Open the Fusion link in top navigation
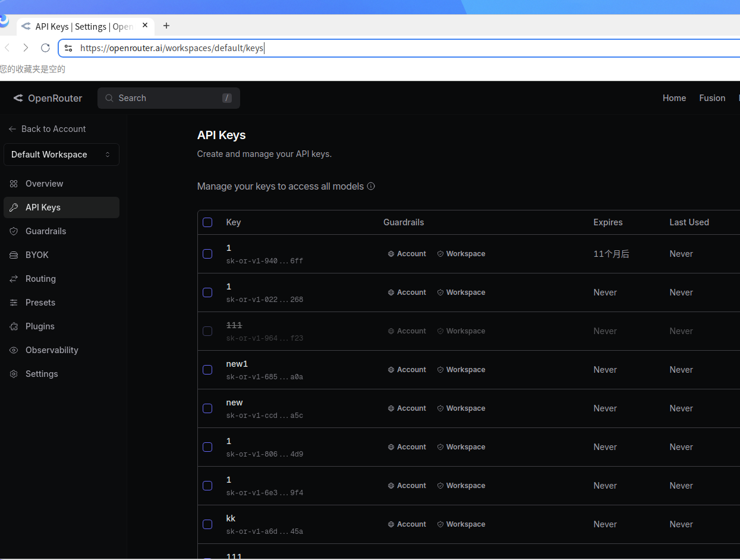The width and height of the screenshot is (740, 560). (712, 98)
